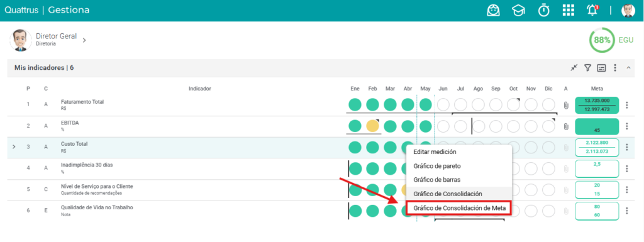This screenshot has height=242, width=644.
Task: Select Editar medición from context menu
Action: coord(435,151)
